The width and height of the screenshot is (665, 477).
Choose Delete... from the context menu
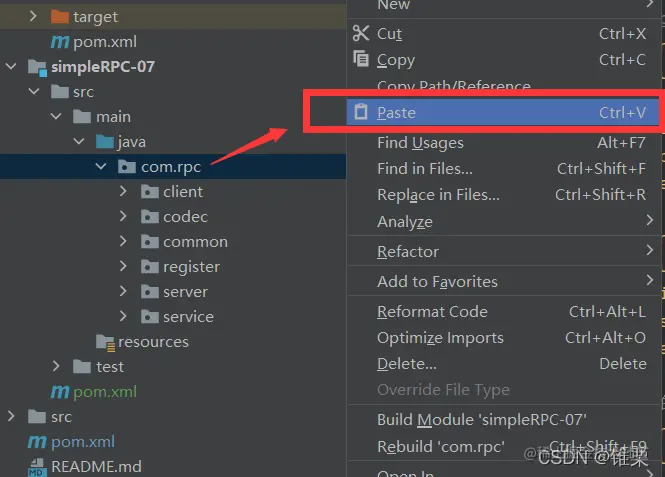coord(503,364)
